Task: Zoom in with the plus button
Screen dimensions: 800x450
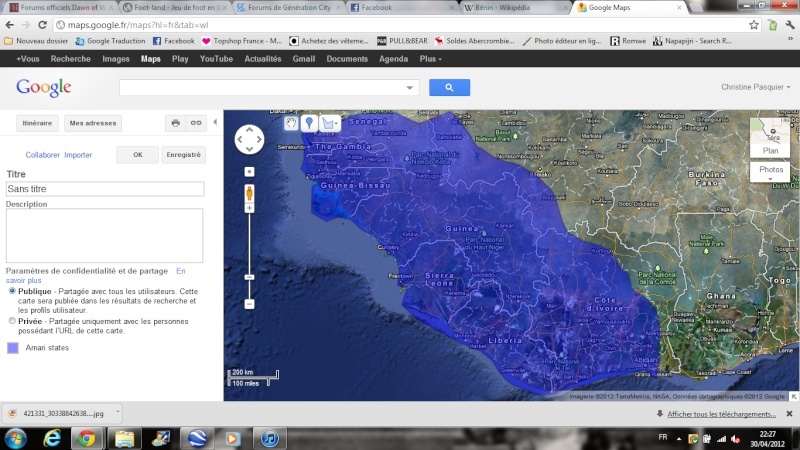Action: (249, 208)
